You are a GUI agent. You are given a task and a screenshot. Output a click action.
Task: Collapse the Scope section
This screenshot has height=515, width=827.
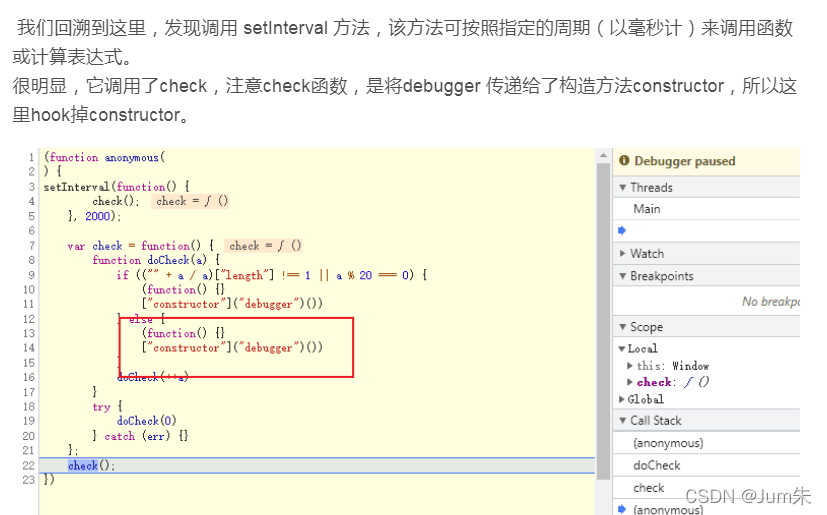[x=623, y=327]
